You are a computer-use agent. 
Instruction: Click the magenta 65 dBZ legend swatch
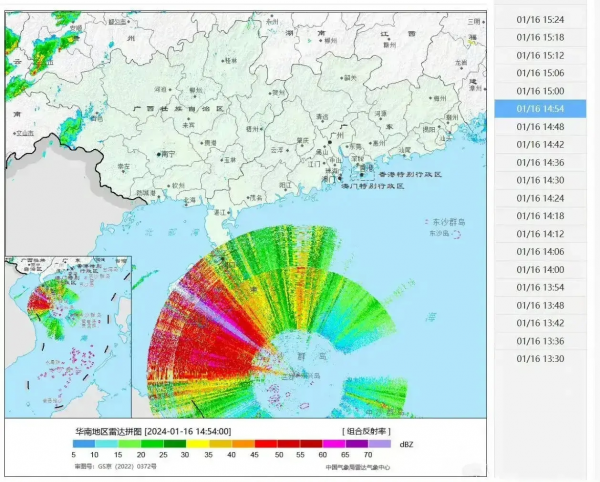click(x=359, y=443)
